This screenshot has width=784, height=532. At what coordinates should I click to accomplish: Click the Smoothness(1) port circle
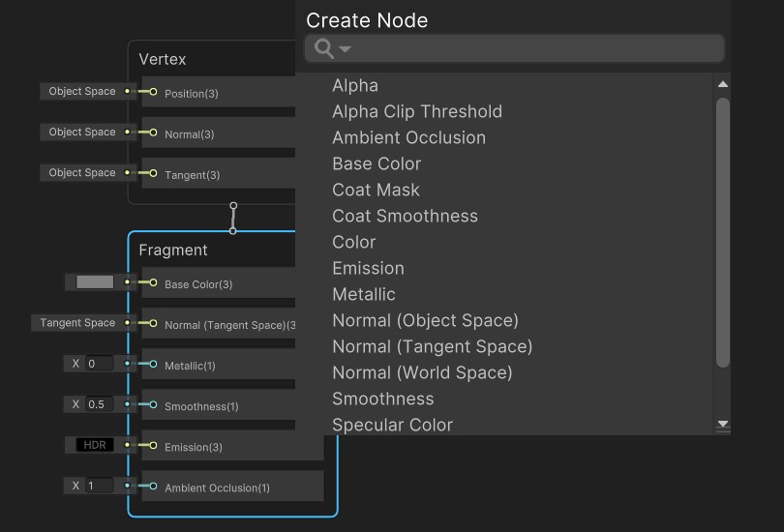point(153,404)
